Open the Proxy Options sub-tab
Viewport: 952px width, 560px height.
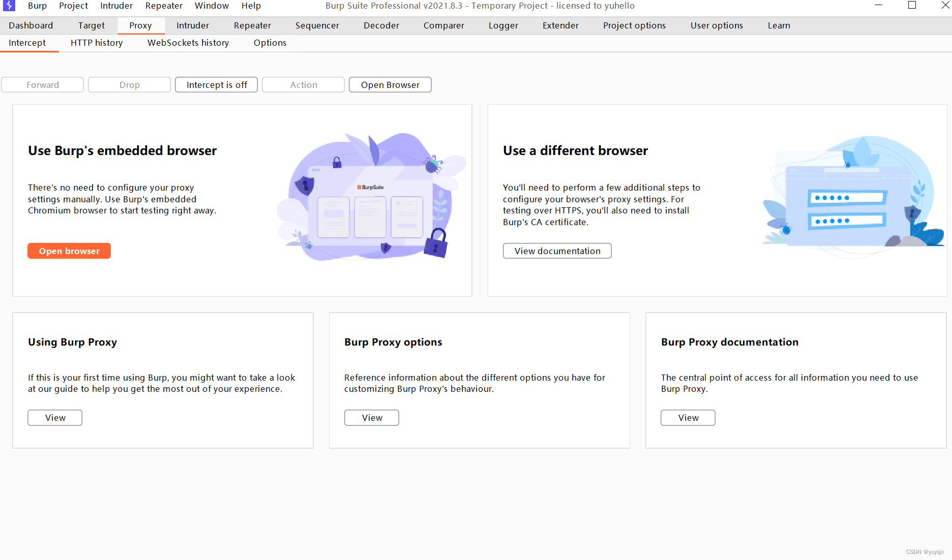[x=270, y=43]
